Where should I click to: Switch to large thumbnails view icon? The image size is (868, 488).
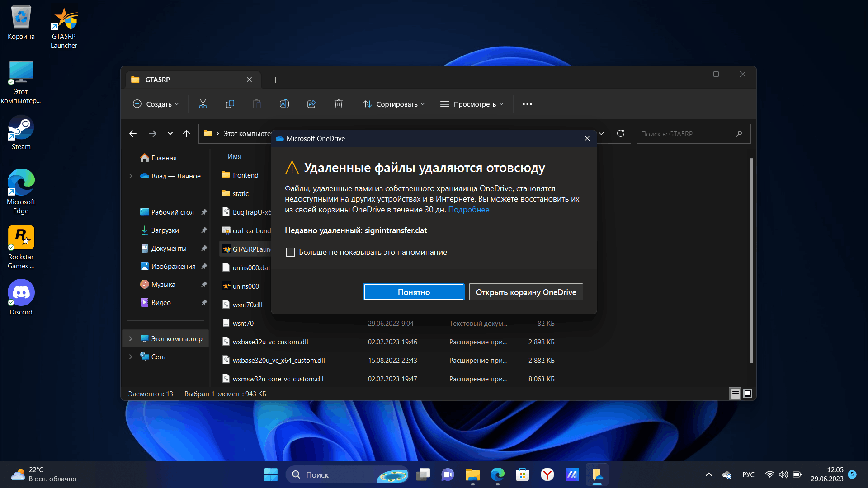748,394
